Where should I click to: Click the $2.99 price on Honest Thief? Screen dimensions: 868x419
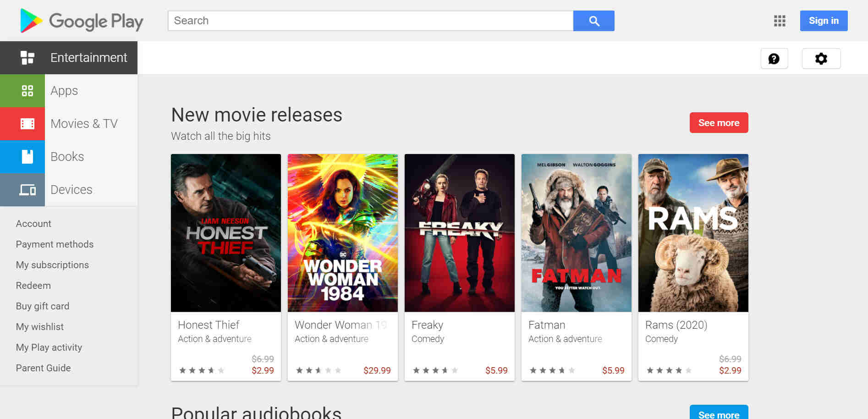tap(263, 370)
